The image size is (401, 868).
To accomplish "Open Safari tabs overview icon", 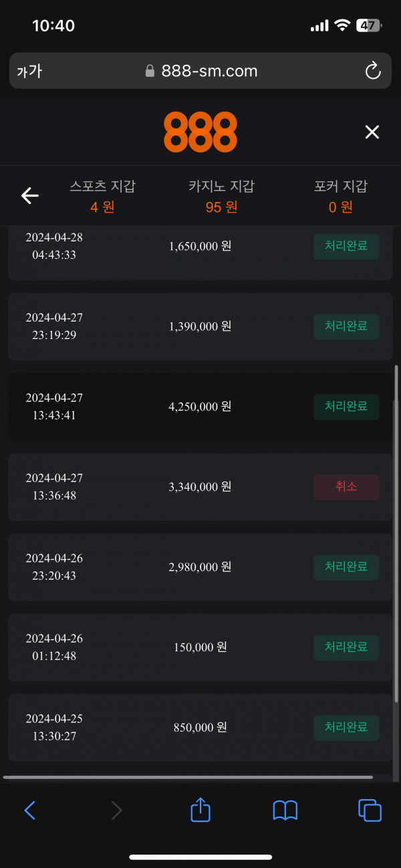I will pyautogui.click(x=370, y=810).
